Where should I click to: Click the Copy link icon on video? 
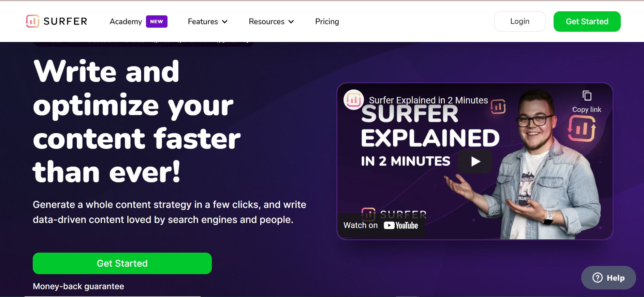tap(587, 96)
